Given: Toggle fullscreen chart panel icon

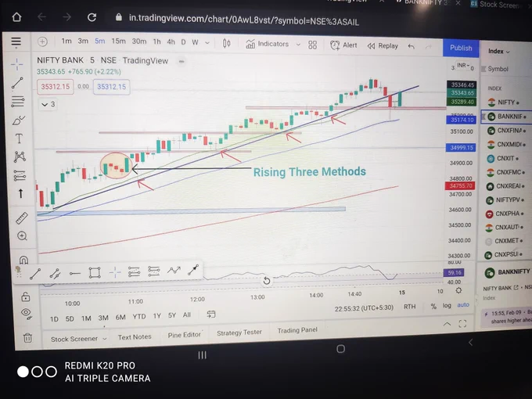Looking at the screenshot, I should (x=462, y=324).
